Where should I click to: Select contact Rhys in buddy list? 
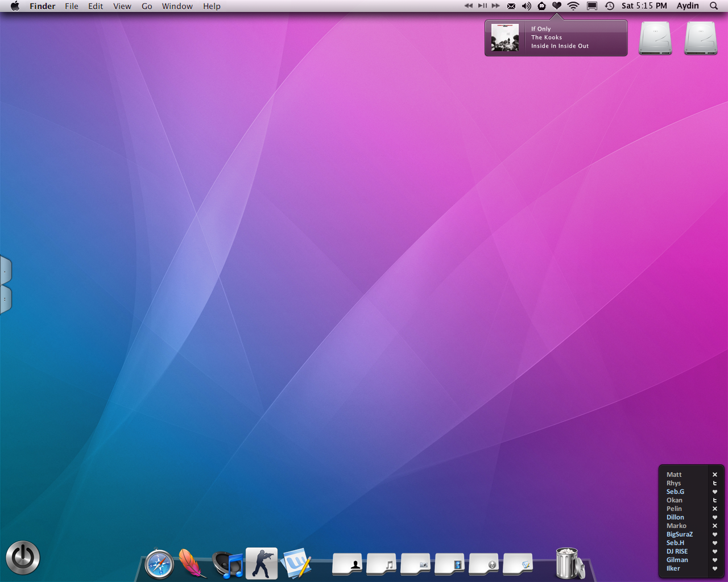(x=673, y=483)
